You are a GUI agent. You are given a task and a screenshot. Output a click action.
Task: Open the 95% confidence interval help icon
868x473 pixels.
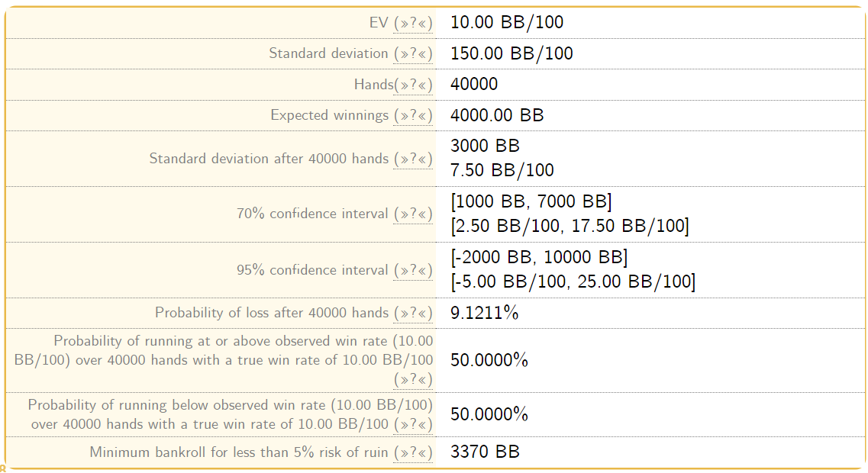click(413, 269)
